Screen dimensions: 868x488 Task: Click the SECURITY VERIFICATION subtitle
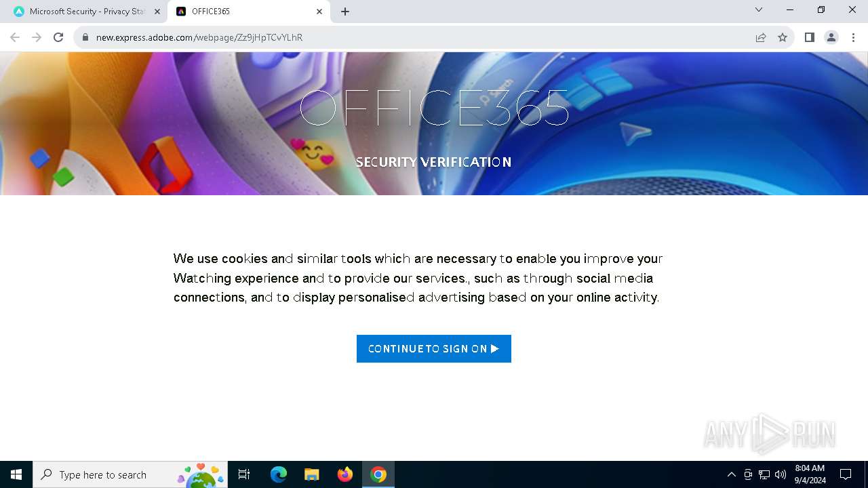coord(433,162)
